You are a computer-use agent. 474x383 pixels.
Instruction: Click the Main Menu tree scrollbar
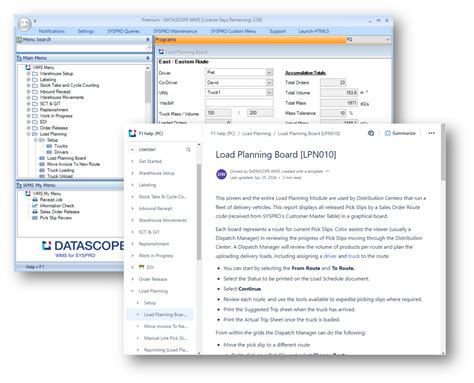click(148, 87)
